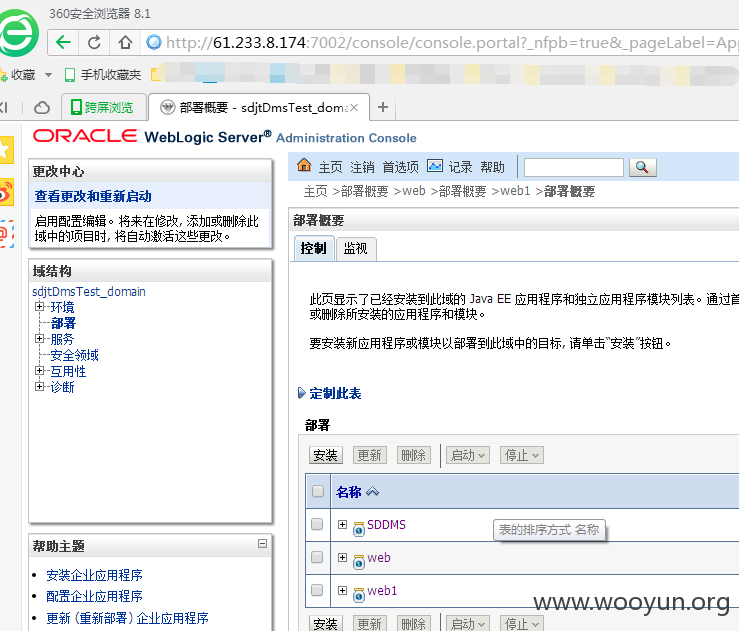The height and width of the screenshot is (631, 739).
Task: Check the web row checkbox
Action: coord(317,557)
